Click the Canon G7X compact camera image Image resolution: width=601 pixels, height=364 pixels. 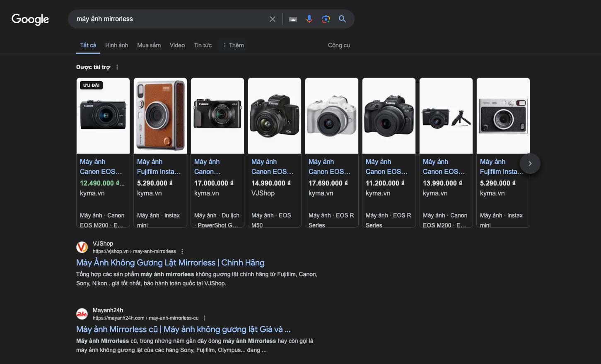pyautogui.click(x=217, y=116)
